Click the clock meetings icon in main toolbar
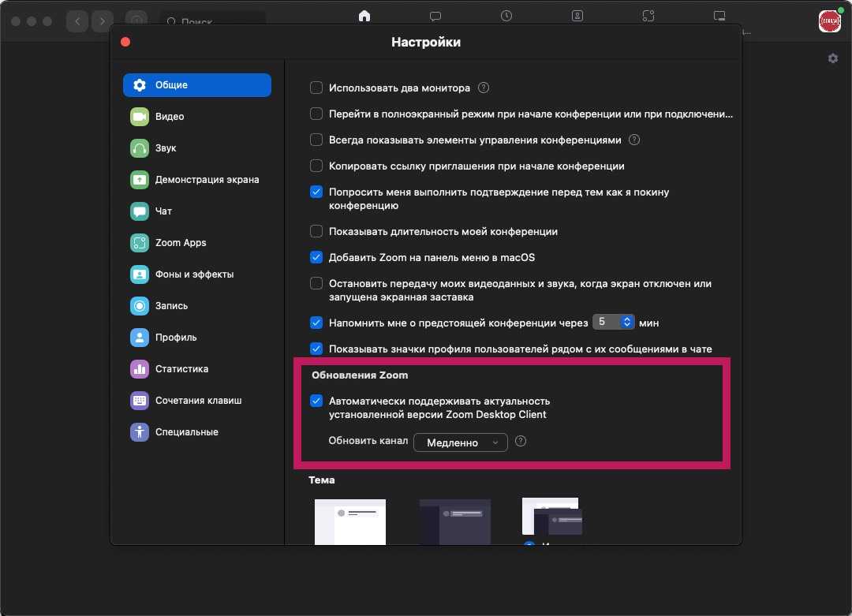Image resolution: width=852 pixels, height=616 pixels. [506, 16]
